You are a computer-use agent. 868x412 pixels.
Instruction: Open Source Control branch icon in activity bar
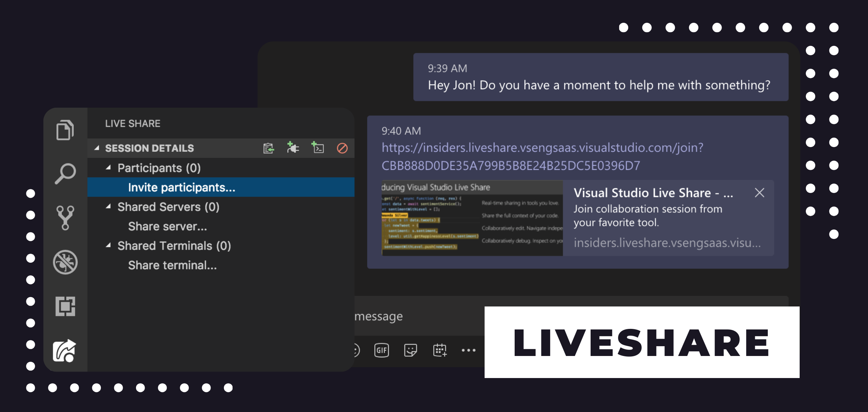pos(65,218)
